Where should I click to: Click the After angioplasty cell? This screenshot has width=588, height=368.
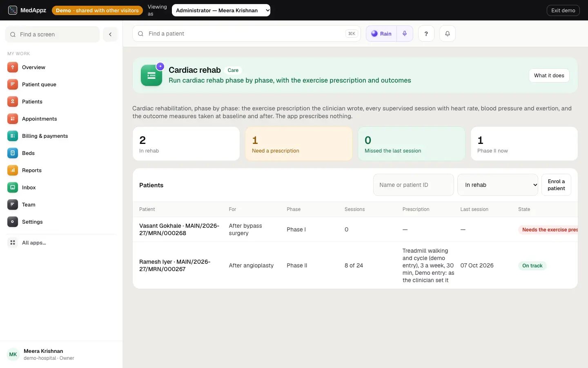251,265
